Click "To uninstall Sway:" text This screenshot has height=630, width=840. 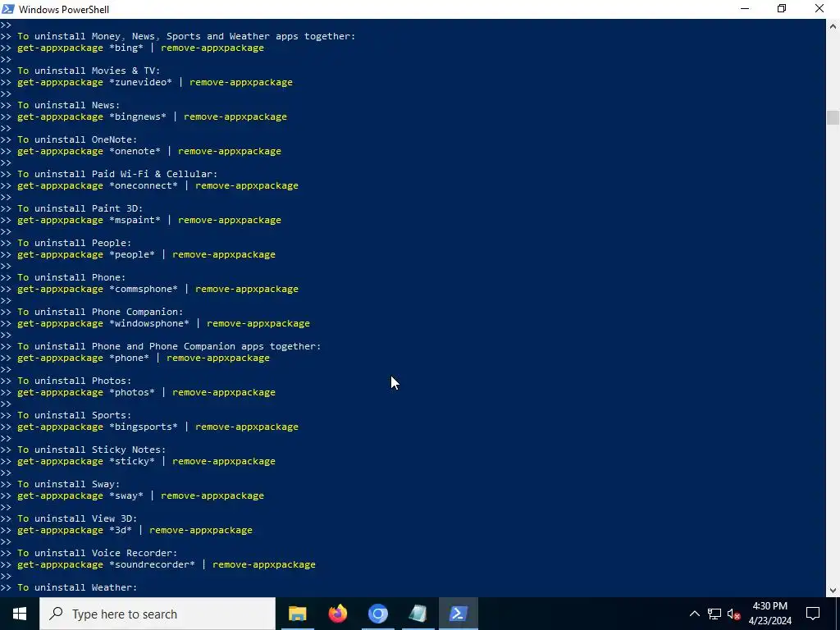pos(69,484)
